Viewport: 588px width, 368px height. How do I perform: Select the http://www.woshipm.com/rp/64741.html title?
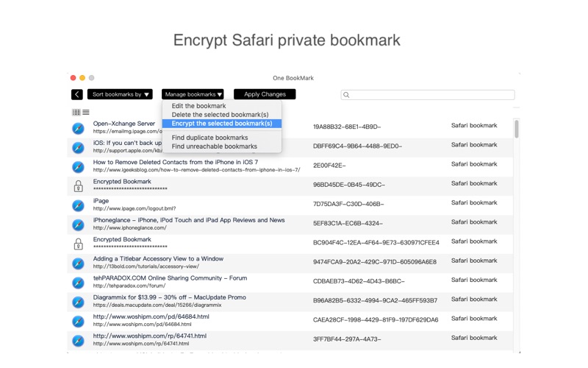pyautogui.click(x=150, y=336)
